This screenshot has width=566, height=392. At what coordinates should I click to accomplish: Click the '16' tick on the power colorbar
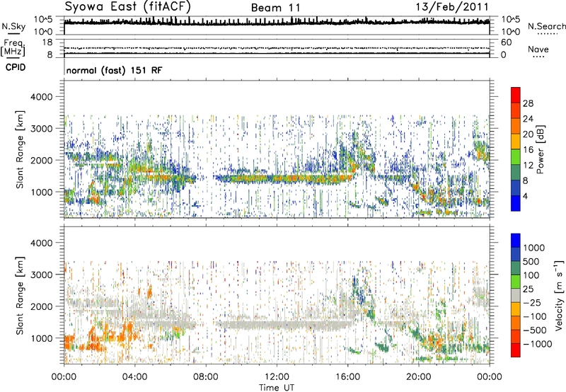[x=528, y=150]
